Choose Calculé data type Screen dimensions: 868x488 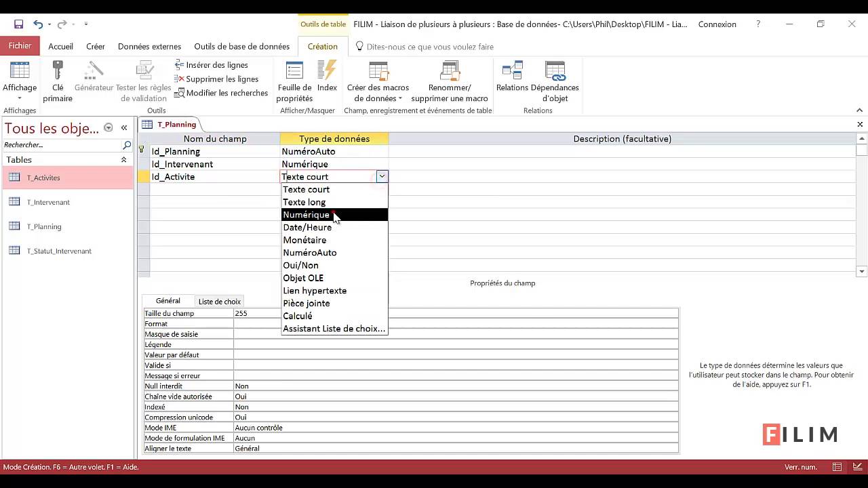(x=335, y=316)
